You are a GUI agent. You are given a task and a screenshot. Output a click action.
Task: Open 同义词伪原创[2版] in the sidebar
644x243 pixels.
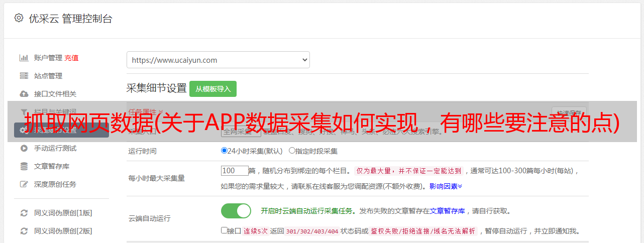tap(63, 231)
